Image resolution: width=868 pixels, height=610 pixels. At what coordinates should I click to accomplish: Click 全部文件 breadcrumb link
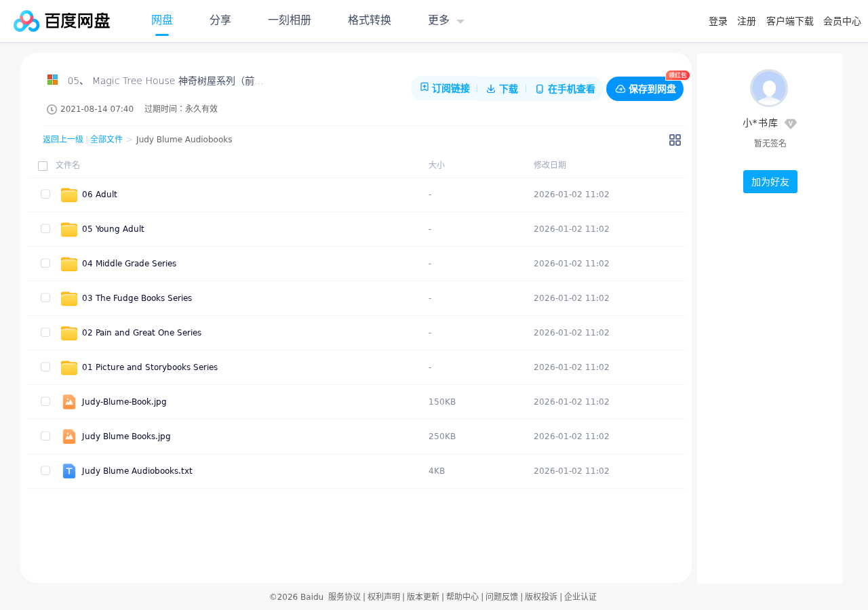(106, 140)
